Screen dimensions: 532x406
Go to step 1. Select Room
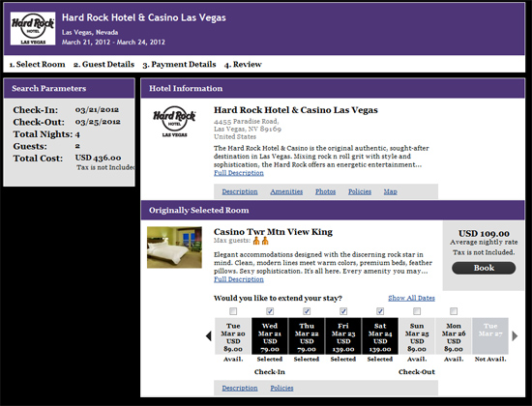37,65
